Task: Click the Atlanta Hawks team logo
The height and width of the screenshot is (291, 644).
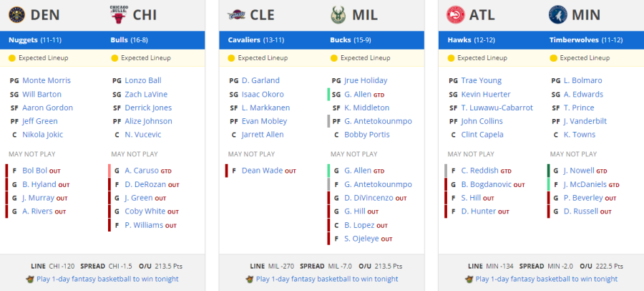Action: tap(456, 15)
